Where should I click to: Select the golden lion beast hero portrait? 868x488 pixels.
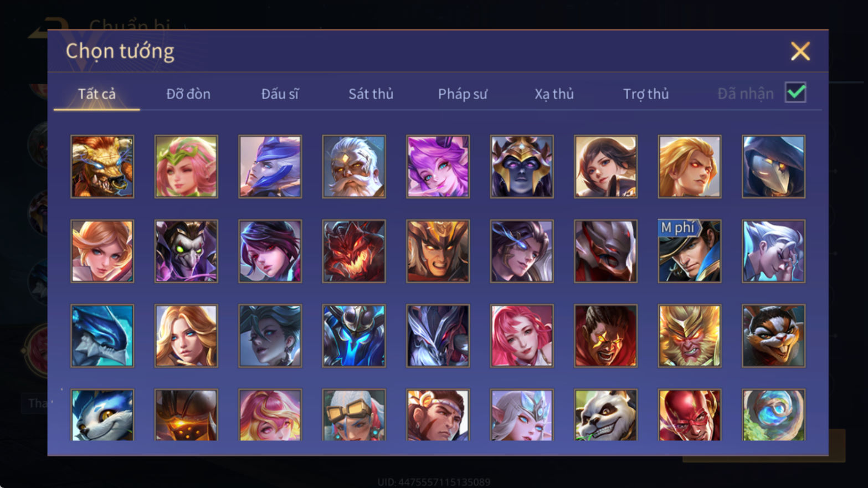tap(102, 167)
